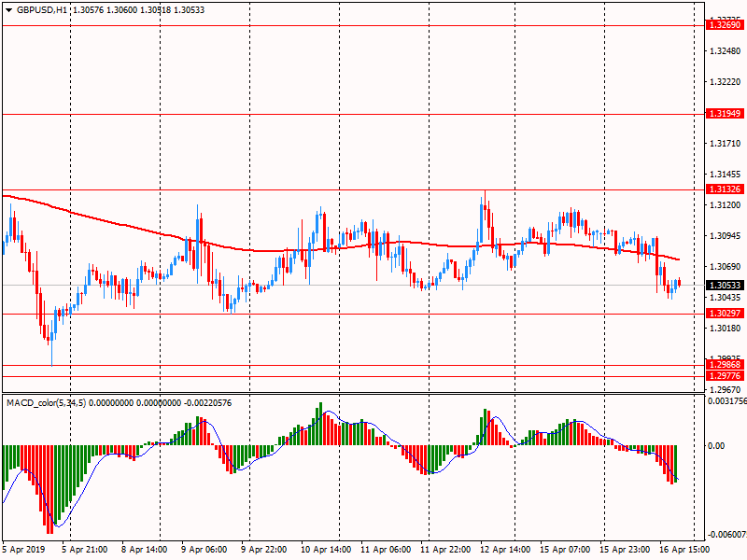Click the 5 Apr 2019 time axis label

(x=24, y=551)
